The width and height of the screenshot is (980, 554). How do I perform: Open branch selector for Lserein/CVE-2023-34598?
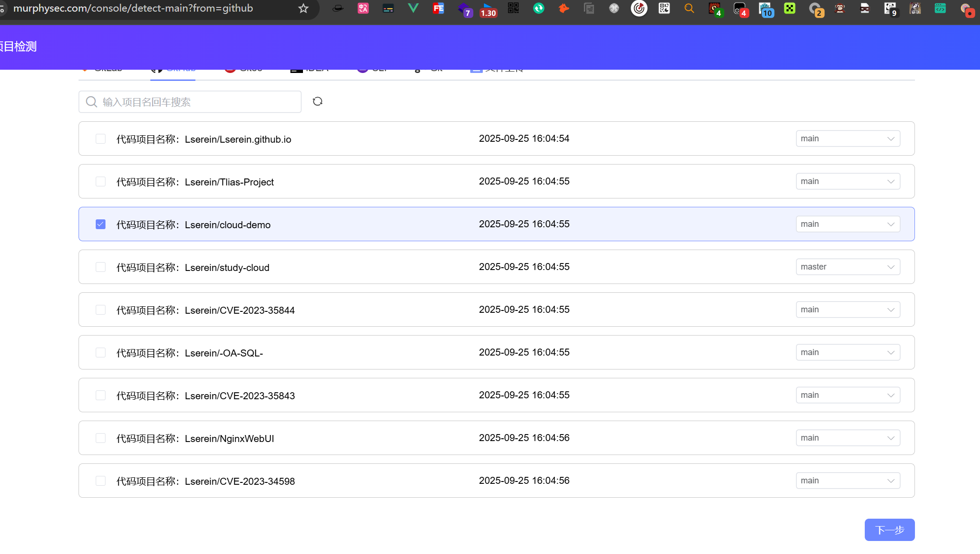tap(848, 481)
